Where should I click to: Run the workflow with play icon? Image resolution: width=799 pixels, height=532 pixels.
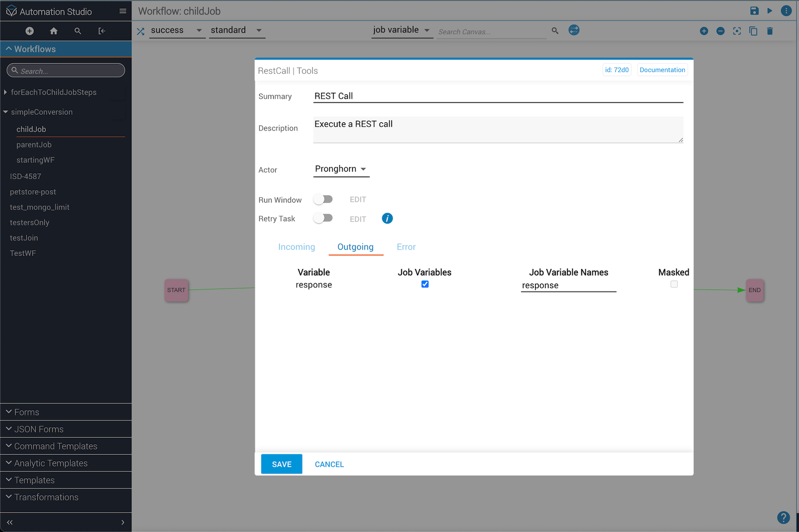tap(770, 11)
